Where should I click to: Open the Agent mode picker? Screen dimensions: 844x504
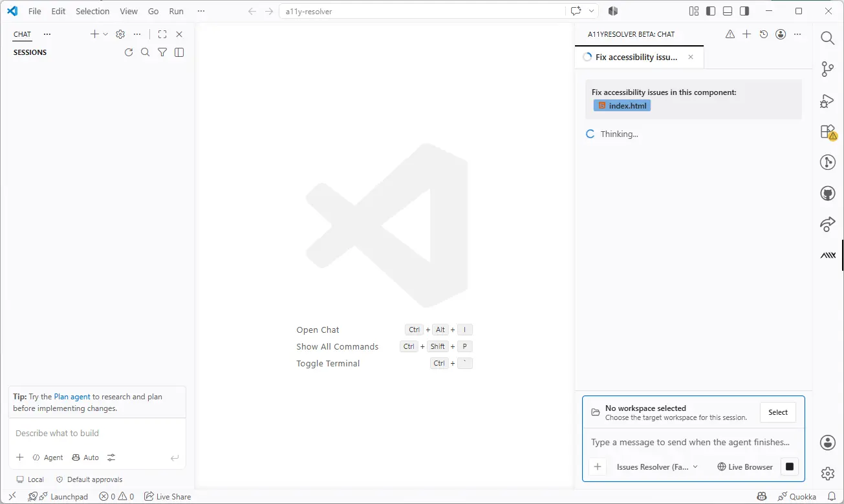(x=48, y=457)
